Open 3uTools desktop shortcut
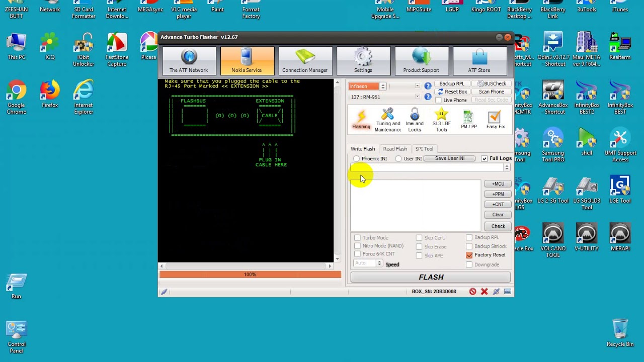 point(587,6)
